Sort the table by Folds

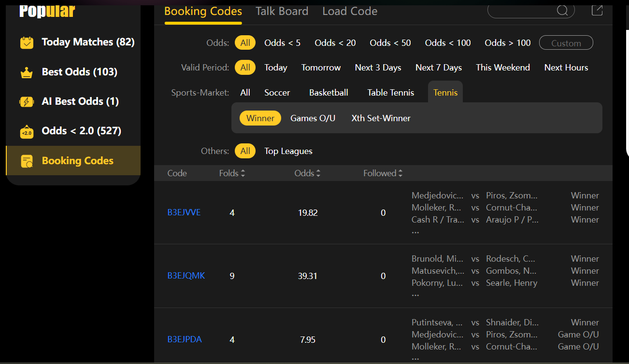click(232, 173)
